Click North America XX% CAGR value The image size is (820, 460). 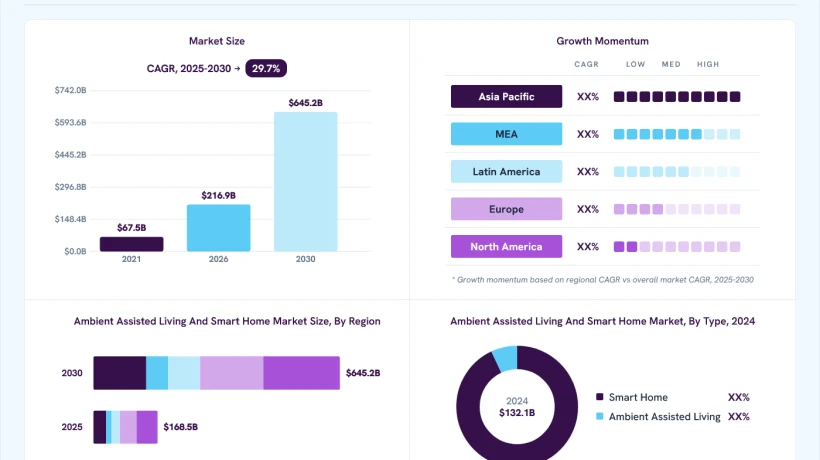click(x=588, y=247)
